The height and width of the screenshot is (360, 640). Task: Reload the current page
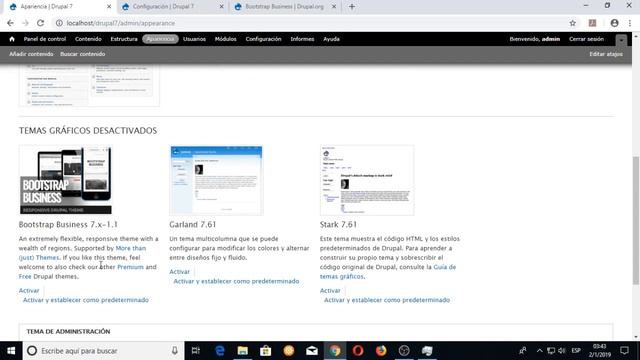(x=40, y=23)
